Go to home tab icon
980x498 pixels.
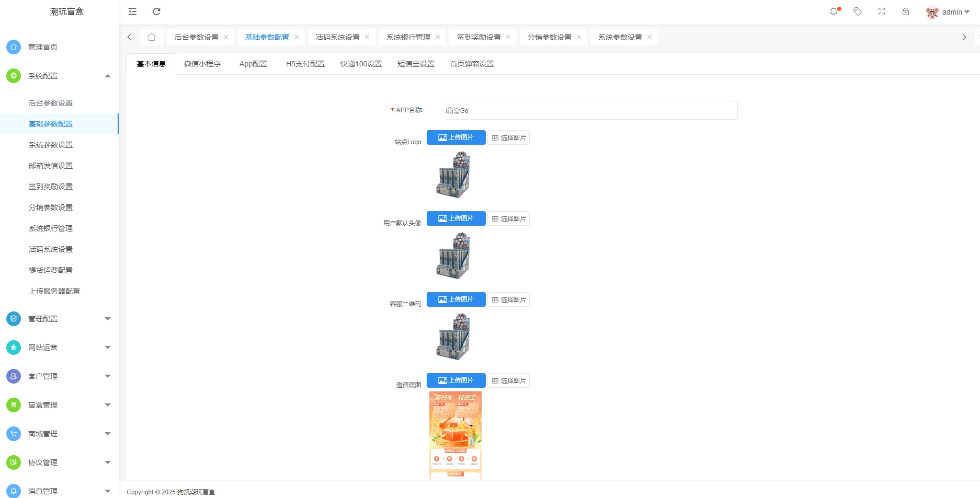(x=152, y=37)
